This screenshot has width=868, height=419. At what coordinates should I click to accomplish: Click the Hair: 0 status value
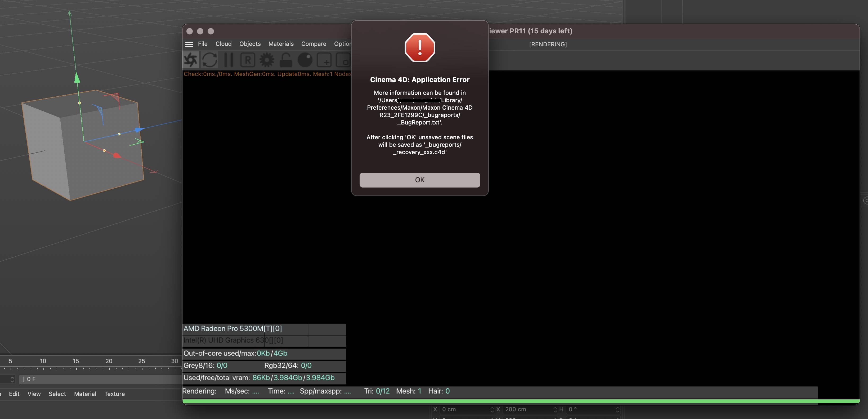(439, 391)
